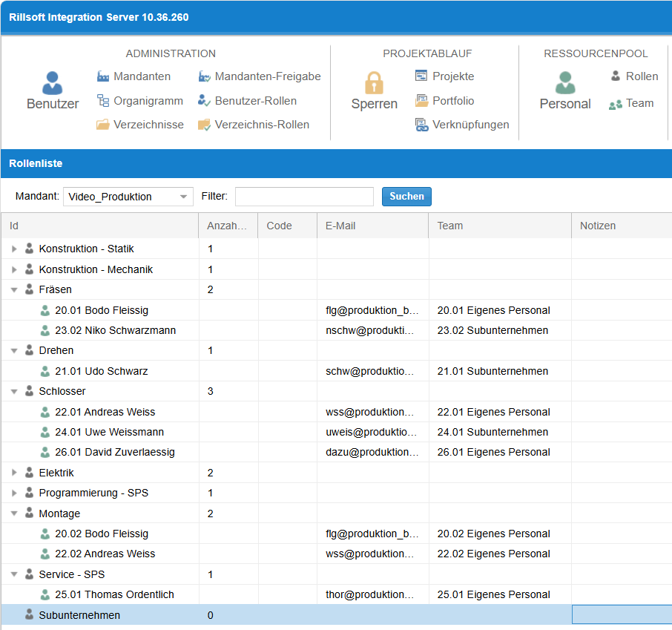Click the Filter text field
Viewport: 672px width, 630px height.
point(304,197)
